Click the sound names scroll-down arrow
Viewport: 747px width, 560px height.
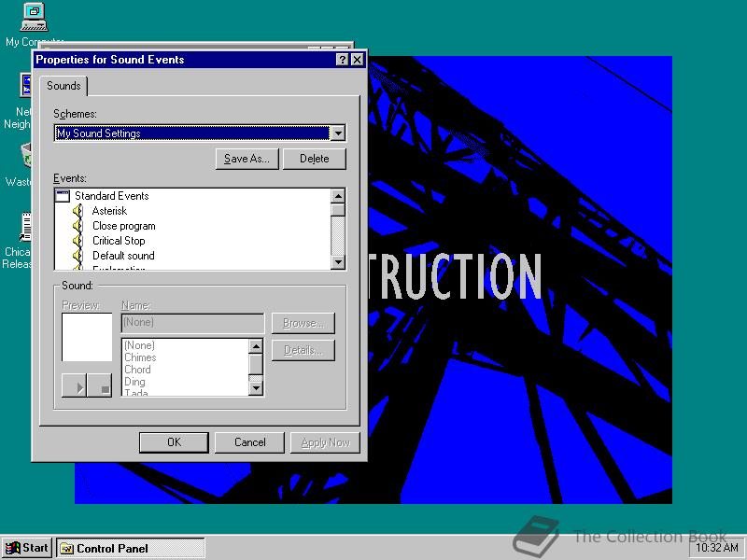point(256,388)
